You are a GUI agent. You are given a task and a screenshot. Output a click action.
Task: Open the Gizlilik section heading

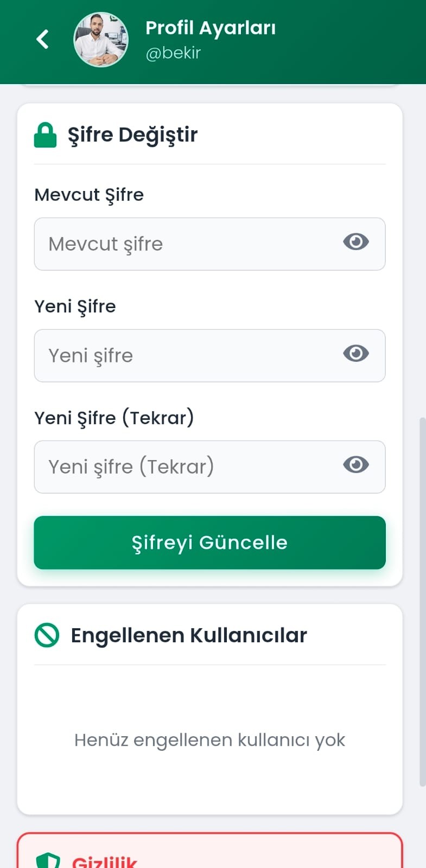pos(105,861)
